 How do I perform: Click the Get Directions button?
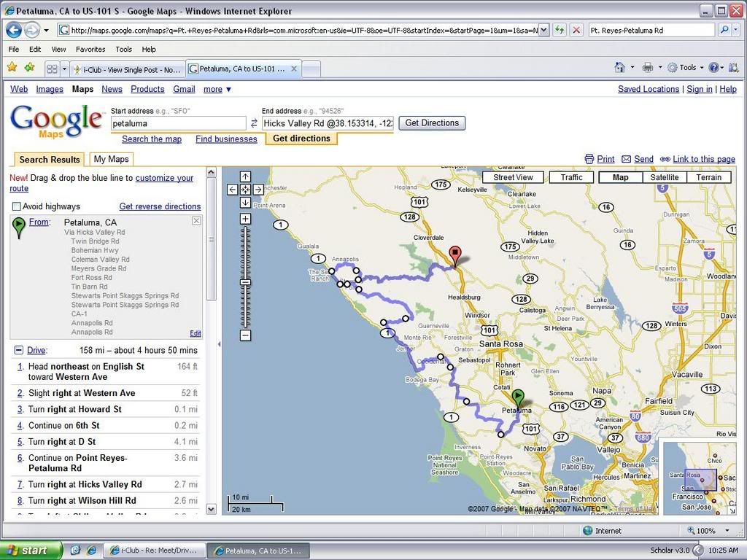click(x=432, y=123)
